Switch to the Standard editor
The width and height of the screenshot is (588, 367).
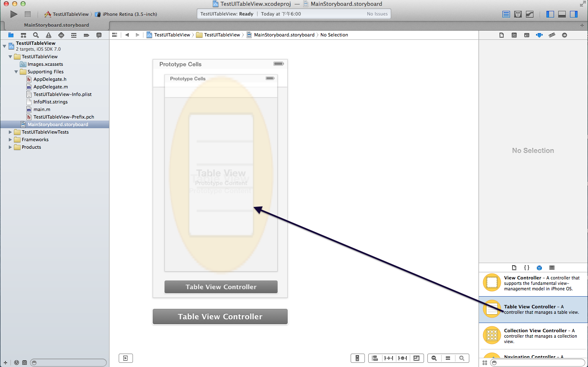point(506,14)
